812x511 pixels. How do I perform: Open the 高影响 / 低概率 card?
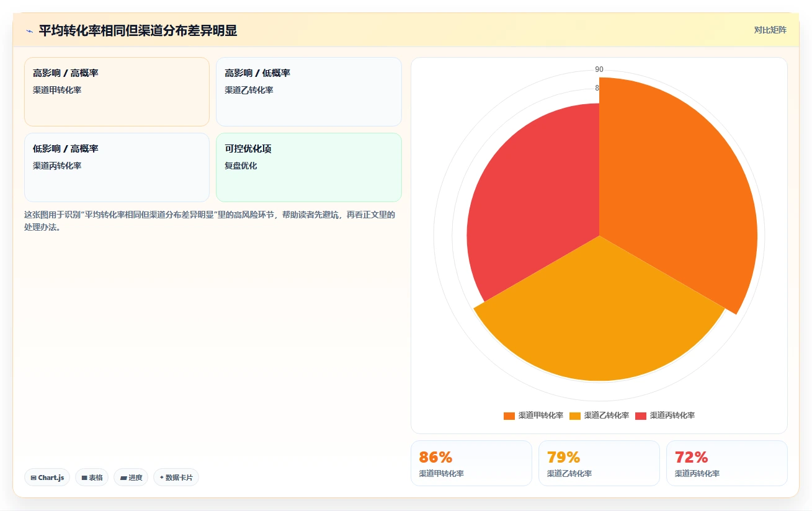(x=308, y=92)
